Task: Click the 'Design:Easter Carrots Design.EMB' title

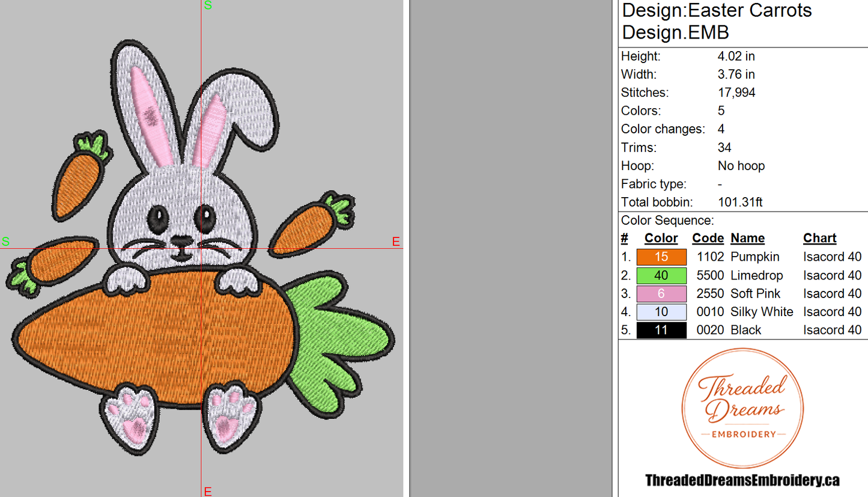Action: point(717,21)
